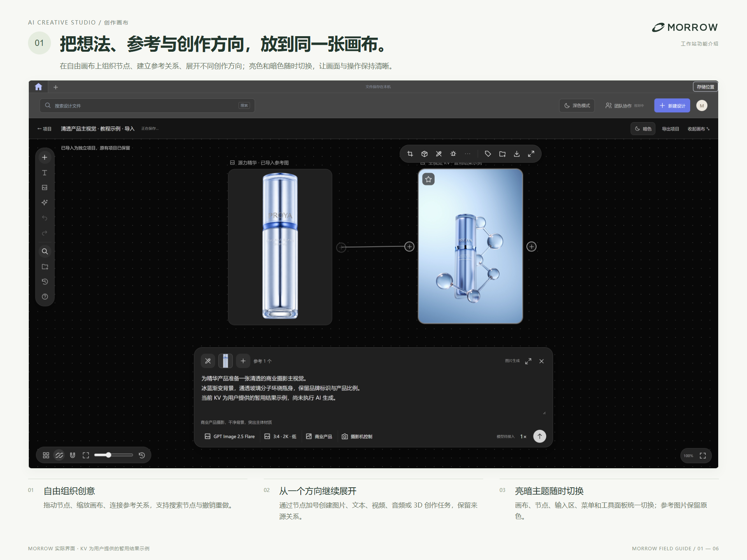Viewport: 747px width, 560px height.
Task: Expand the prompt panel with arrows icon
Action: [528, 361]
